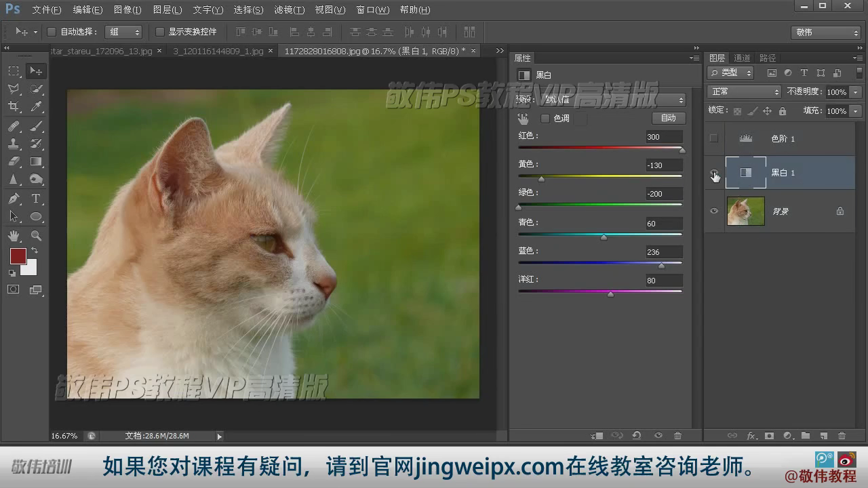Hide the 黑白 1 adjustment layer

713,173
